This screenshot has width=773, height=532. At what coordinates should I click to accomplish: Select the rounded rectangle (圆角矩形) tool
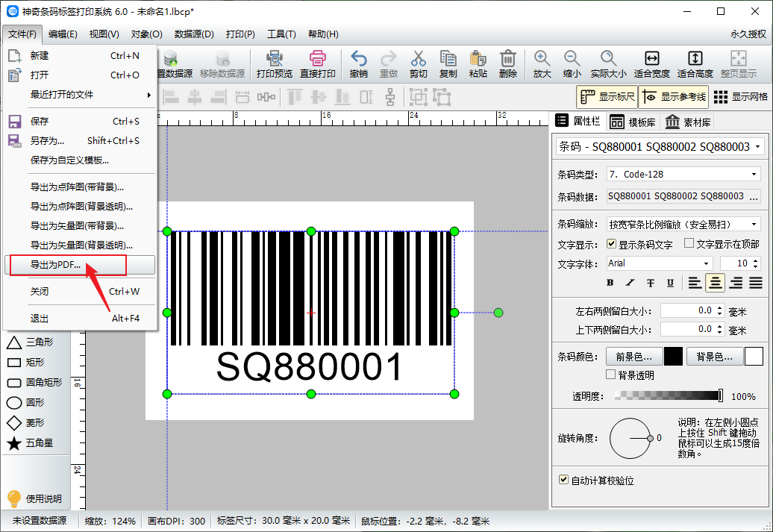click(x=34, y=383)
